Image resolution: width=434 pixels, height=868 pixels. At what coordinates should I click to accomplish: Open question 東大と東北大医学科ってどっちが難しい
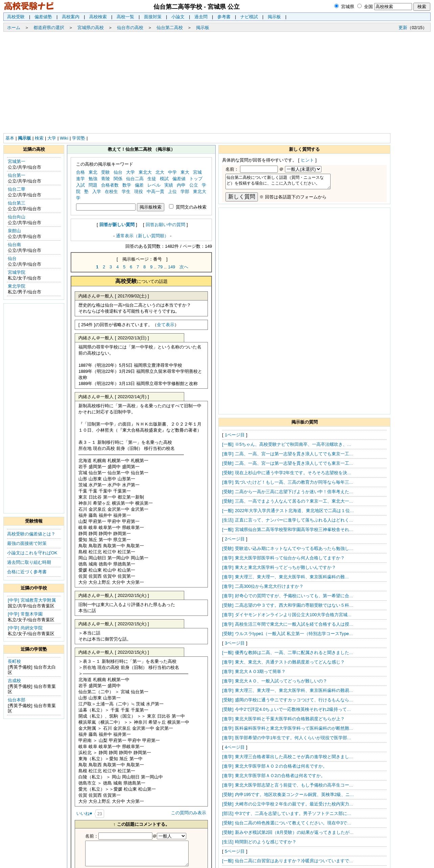tap(279, 568)
